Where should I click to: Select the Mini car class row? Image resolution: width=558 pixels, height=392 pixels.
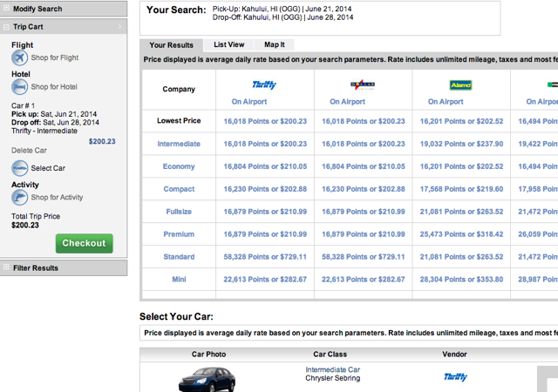[179, 280]
